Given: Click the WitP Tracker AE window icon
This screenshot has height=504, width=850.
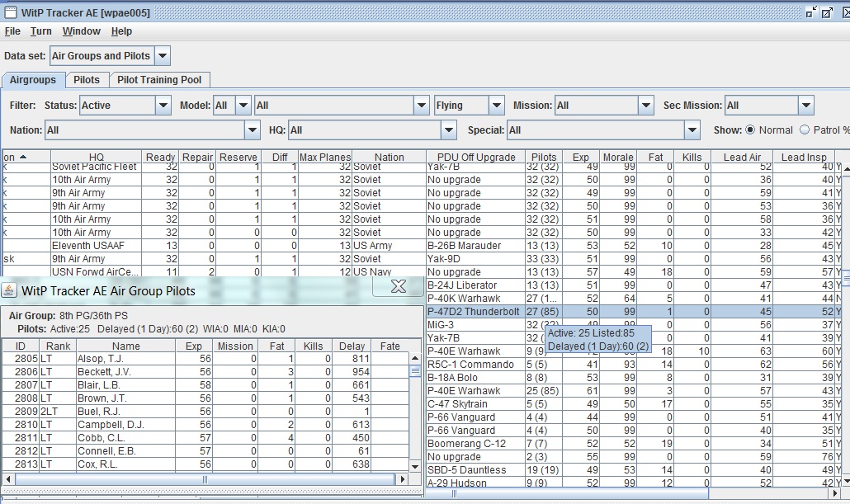Looking at the screenshot, I should pyautogui.click(x=9, y=12).
